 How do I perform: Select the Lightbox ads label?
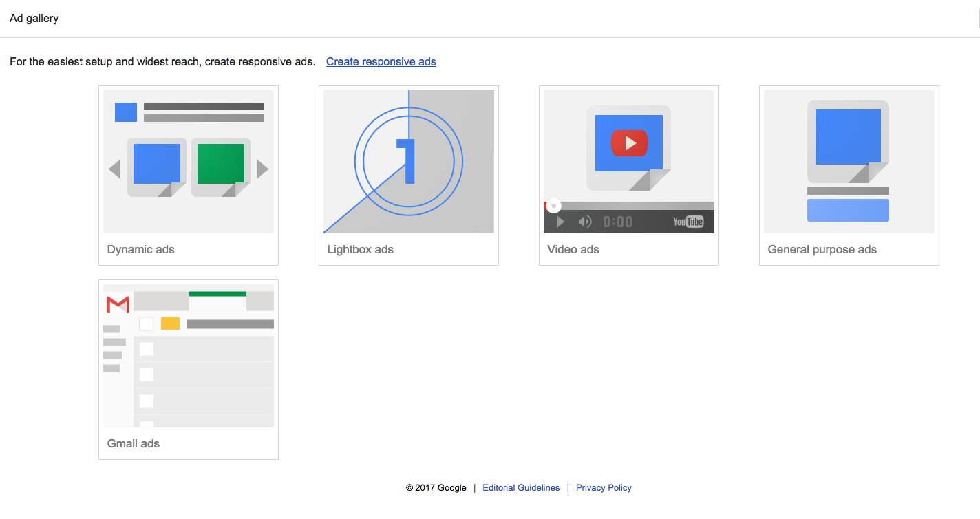click(361, 249)
